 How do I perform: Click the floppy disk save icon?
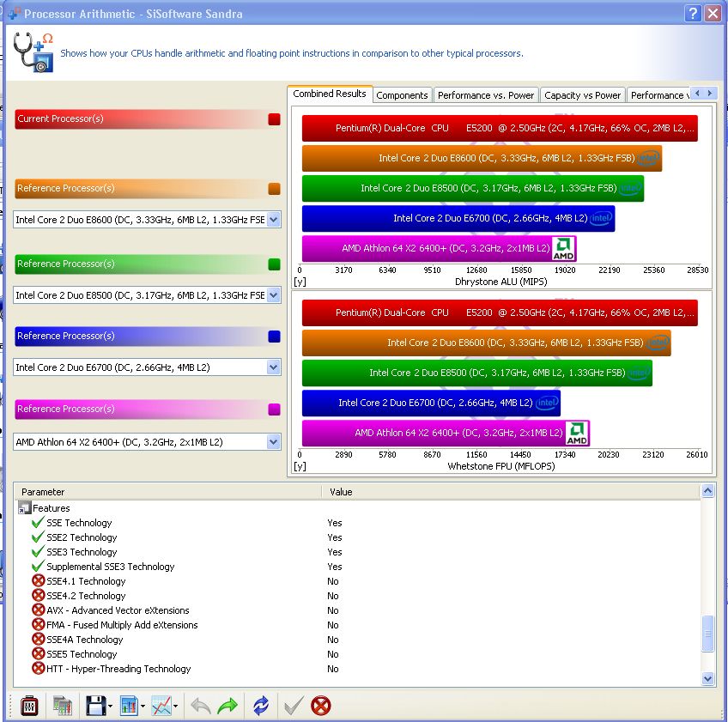[x=96, y=706]
